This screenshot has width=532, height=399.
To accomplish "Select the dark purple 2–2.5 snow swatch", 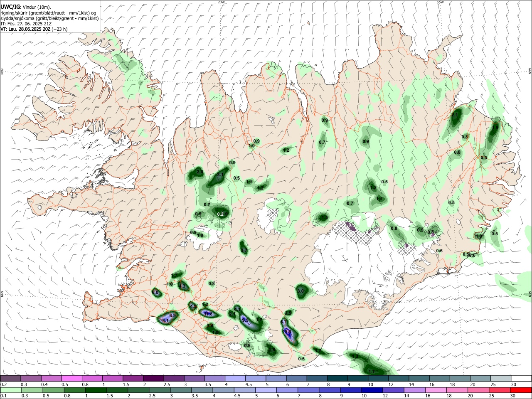I will tap(153, 378).
